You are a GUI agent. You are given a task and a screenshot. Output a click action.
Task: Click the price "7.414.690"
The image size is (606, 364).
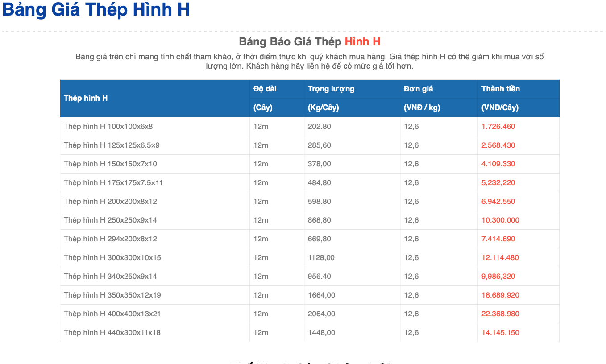[498, 239]
